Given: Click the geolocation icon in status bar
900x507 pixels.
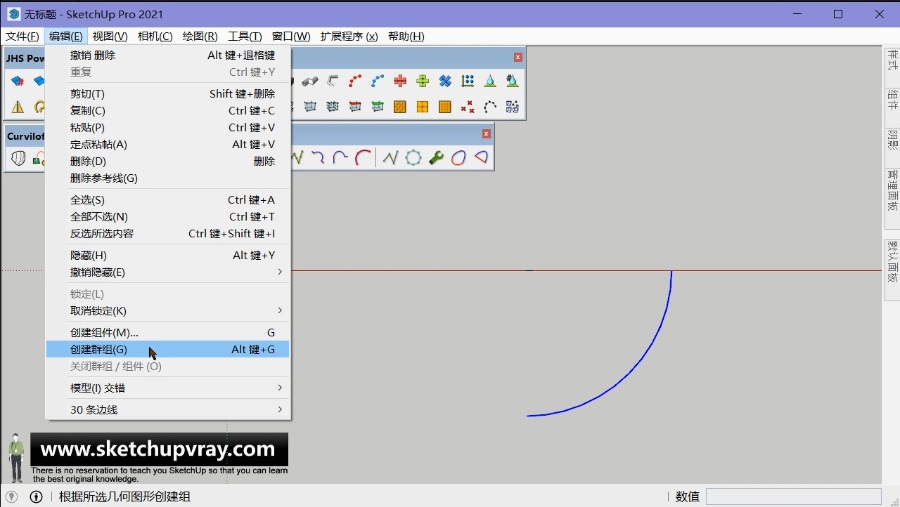Looking at the screenshot, I should pos(11,497).
